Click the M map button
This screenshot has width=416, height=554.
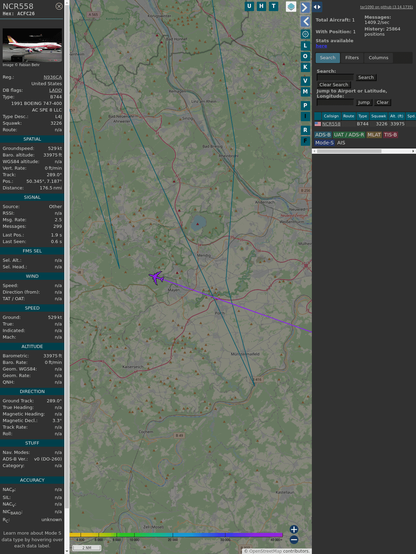point(305,92)
